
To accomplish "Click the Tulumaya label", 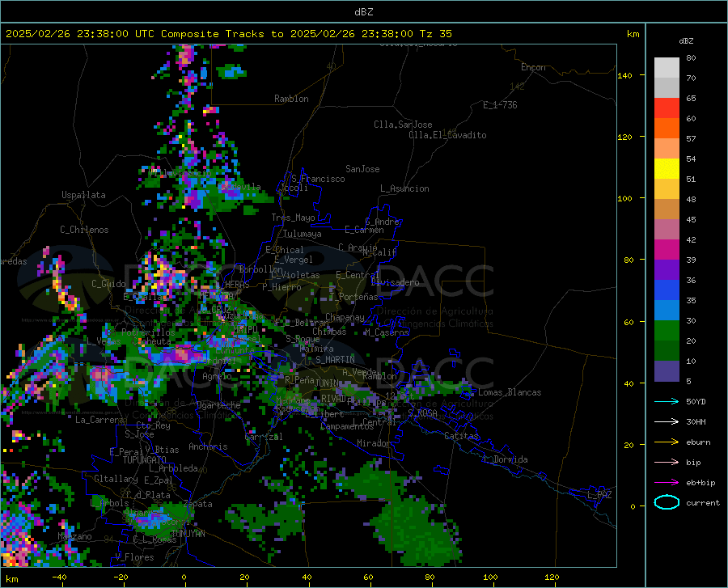I will point(302,234).
